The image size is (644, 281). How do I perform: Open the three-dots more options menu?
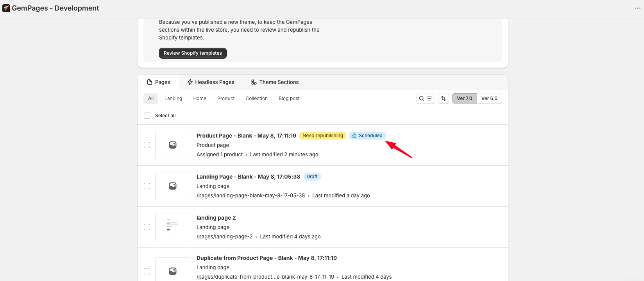click(638, 8)
